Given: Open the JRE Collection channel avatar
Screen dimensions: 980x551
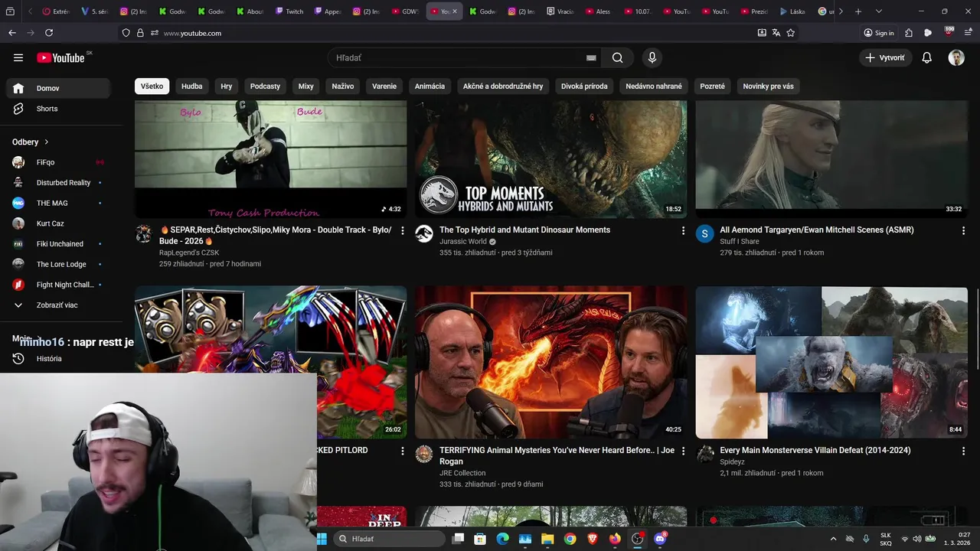Looking at the screenshot, I should [424, 454].
